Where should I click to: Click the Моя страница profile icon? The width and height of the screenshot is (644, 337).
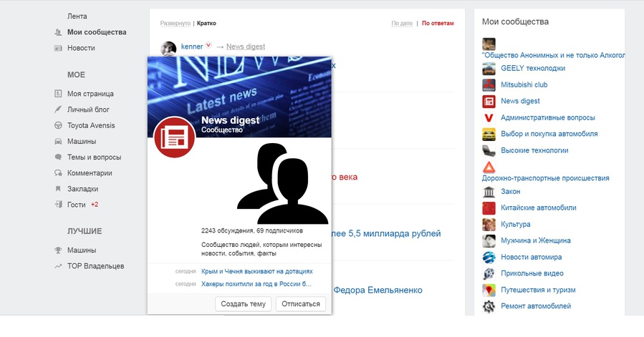58,94
